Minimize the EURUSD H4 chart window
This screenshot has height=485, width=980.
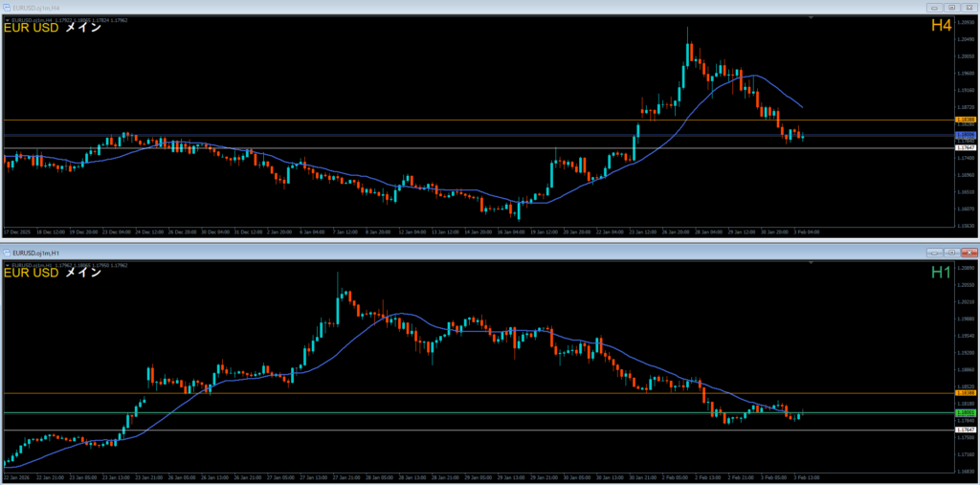933,7
